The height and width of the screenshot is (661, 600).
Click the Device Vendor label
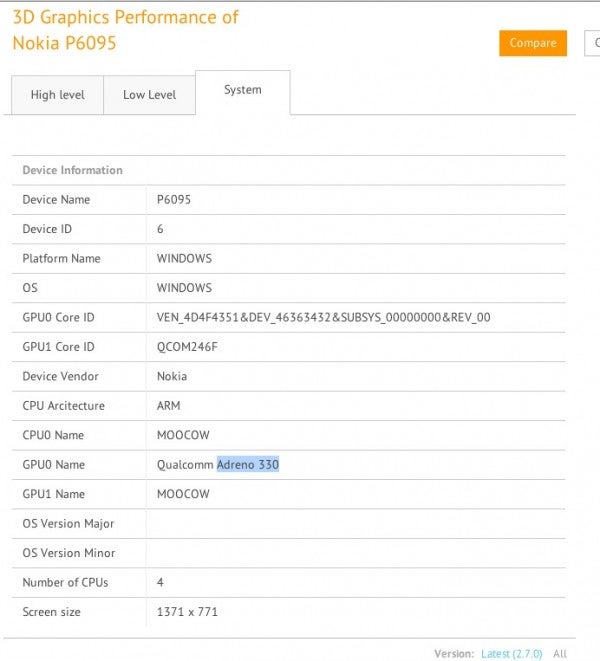pyautogui.click(x=60, y=376)
